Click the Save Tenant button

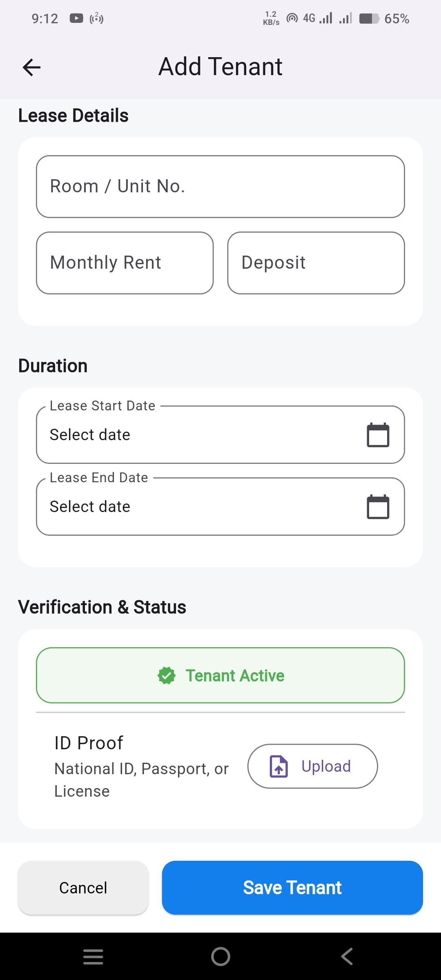click(292, 888)
